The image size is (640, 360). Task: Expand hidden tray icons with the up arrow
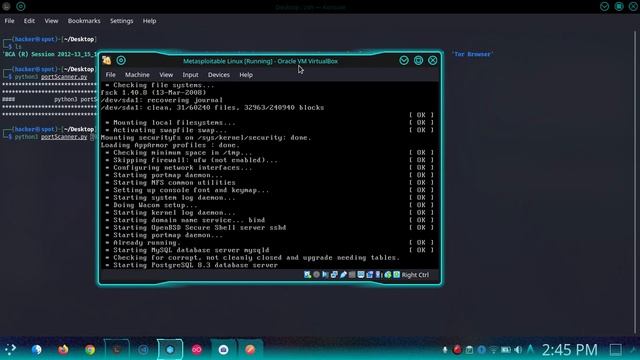(530, 349)
